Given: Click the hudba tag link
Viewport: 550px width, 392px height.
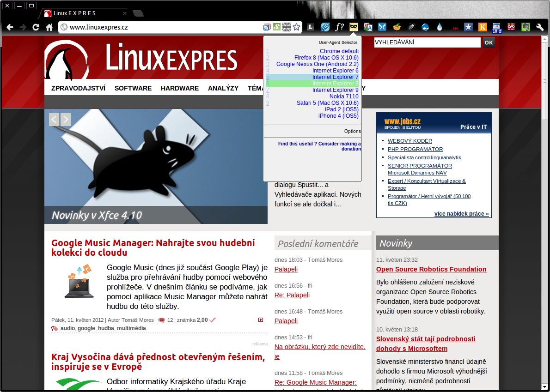Looking at the screenshot, I should [106, 328].
